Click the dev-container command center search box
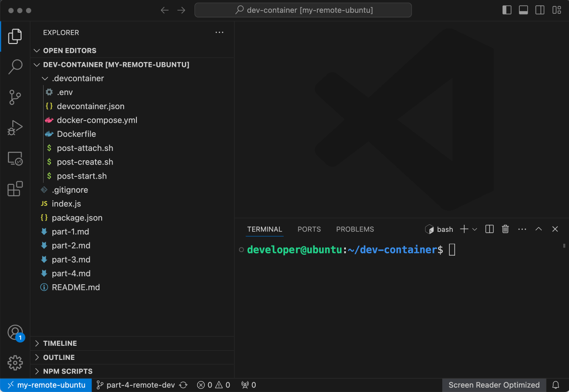 [303, 10]
